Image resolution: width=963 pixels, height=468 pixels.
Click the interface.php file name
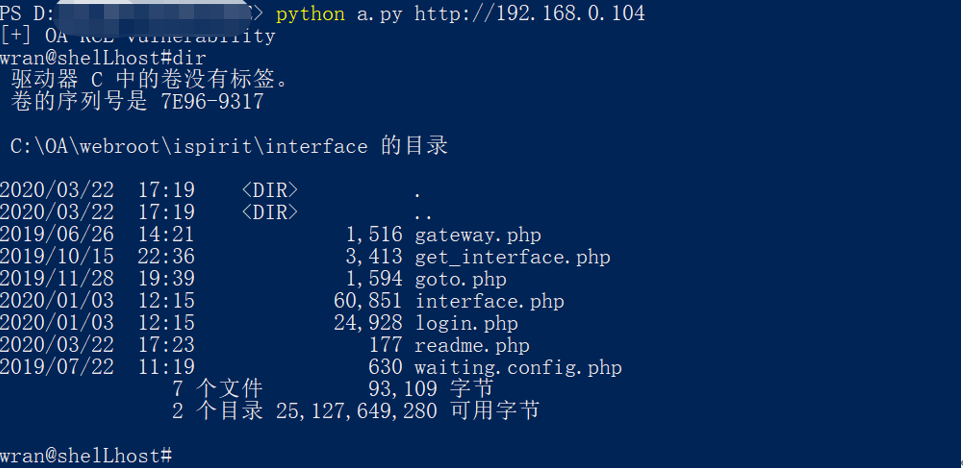click(x=489, y=301)
